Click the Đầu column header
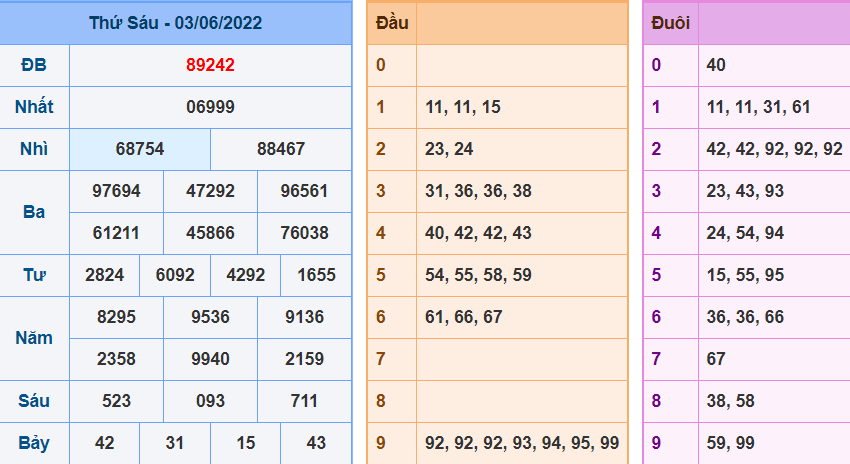Image resolution: width=850 pixels, height=464 pixels. tap(392, 23)
